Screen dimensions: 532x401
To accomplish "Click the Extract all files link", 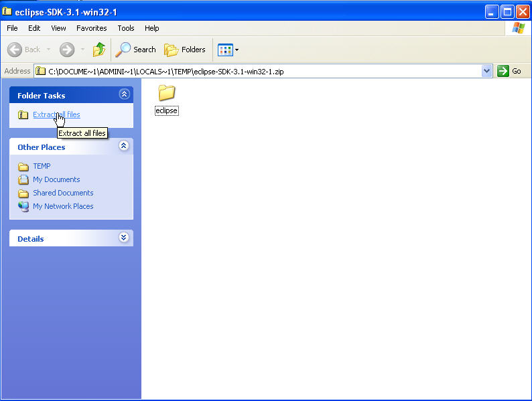I will [57, 114].
